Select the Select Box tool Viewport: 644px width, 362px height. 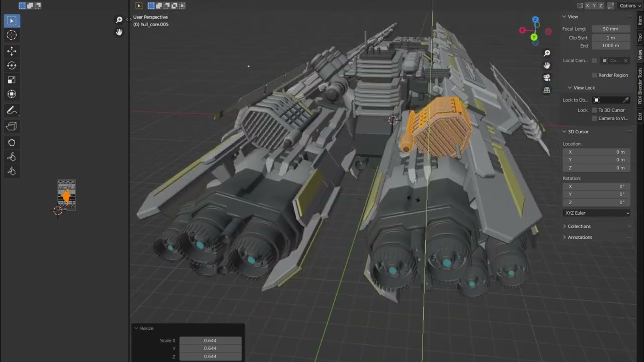12,21
